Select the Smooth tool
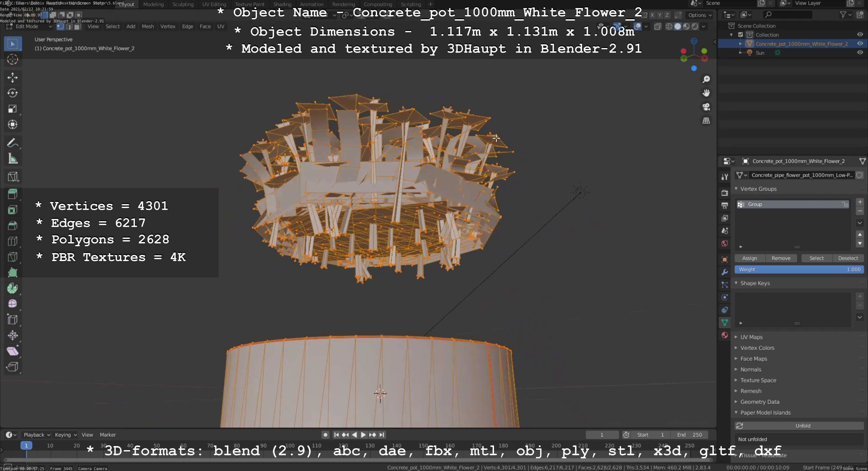The image size is (868, 471). click(13, 304)
